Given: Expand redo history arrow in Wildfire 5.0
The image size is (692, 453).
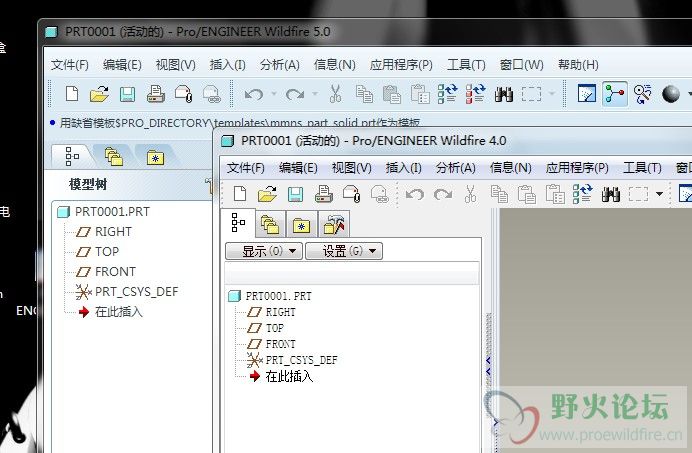Looking at the screenshot, I should 315,94.
